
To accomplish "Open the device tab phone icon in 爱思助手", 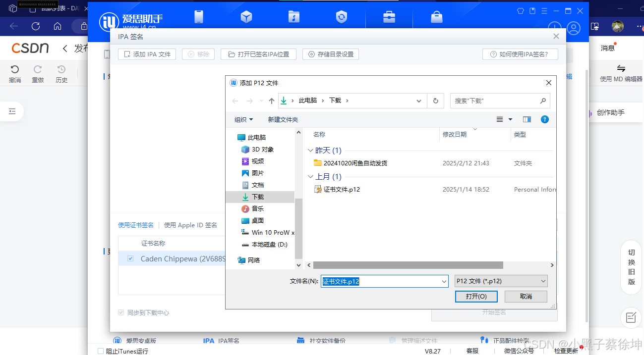I will (x=199, y=16).
